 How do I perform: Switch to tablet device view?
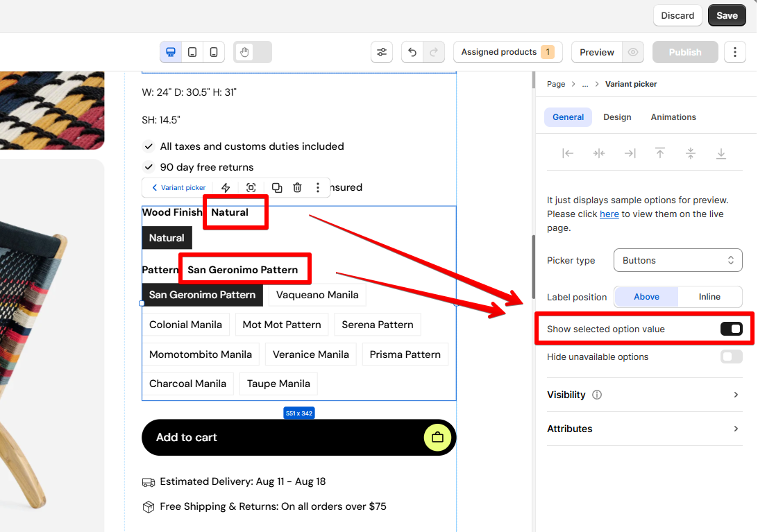pyautogui.click(x=192, y=52)
